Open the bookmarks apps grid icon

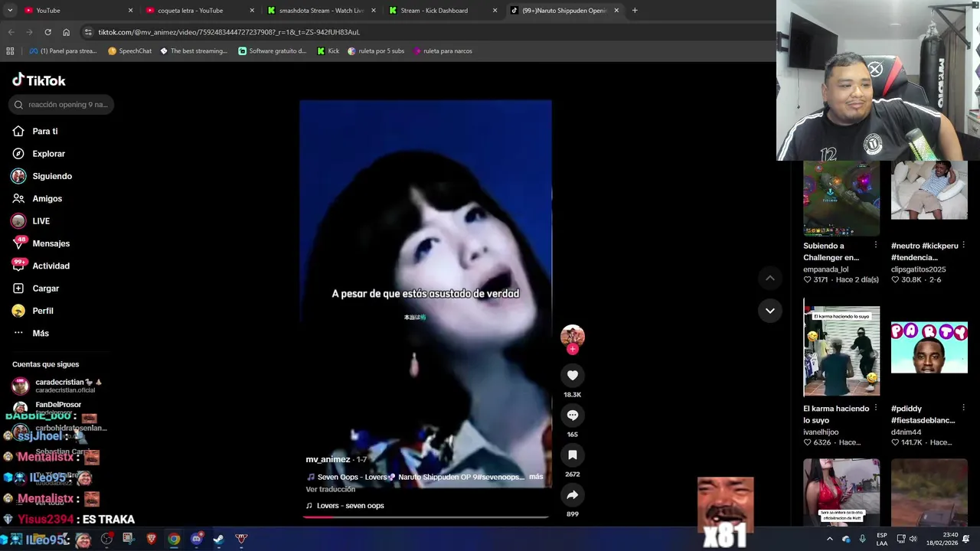[x=10, y=51]
